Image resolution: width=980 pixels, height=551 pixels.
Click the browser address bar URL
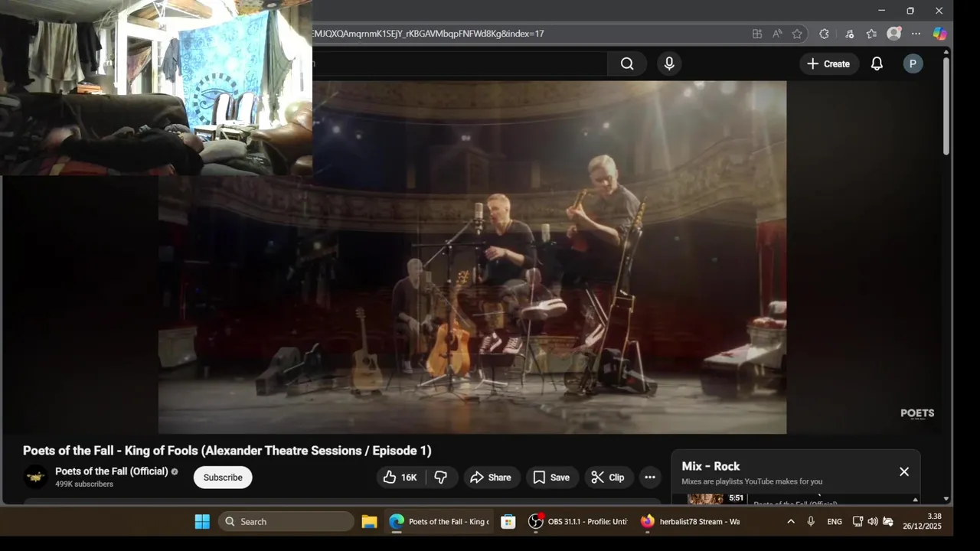point(429,34)
